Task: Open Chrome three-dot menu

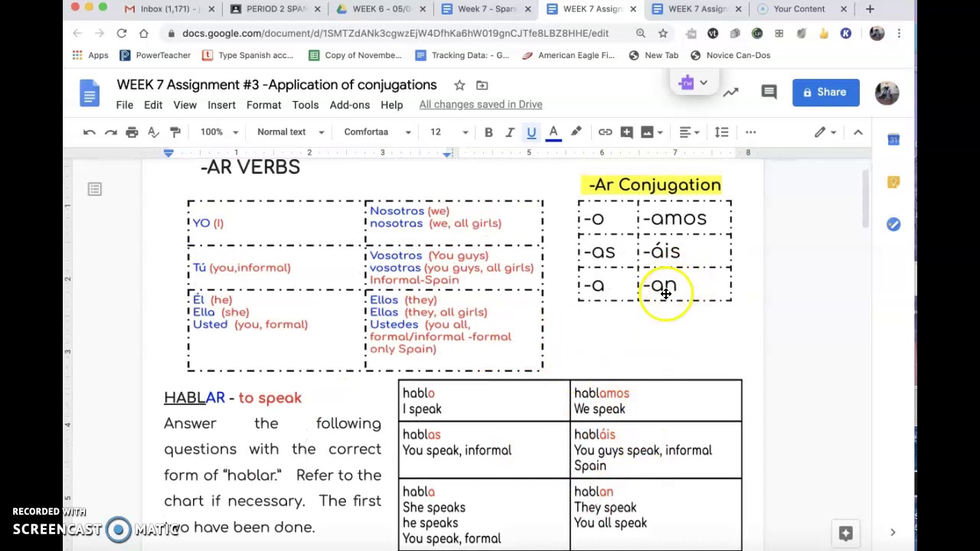Action: pos(899,34)
